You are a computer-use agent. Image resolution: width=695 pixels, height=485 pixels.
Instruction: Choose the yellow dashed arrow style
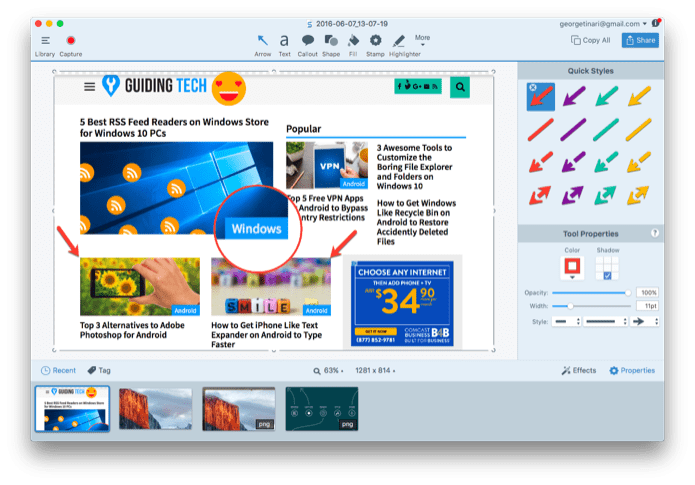point(639,162)
